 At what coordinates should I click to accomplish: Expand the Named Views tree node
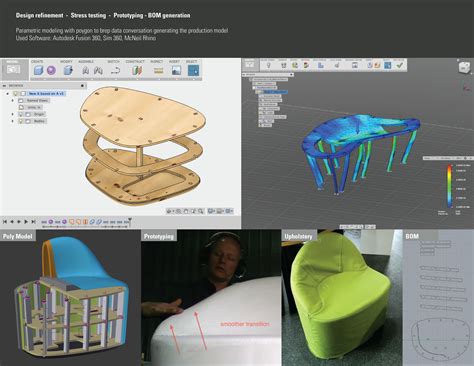point(13,100)
